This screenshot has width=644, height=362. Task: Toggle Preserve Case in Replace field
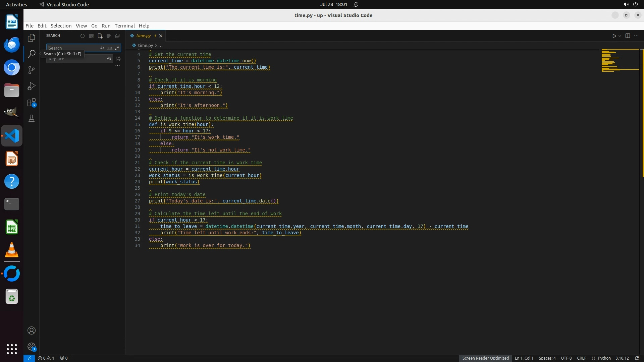pos(109,59)
